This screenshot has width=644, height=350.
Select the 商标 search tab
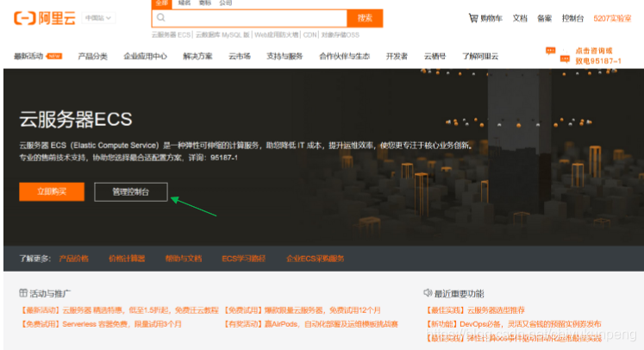(205, 3)
